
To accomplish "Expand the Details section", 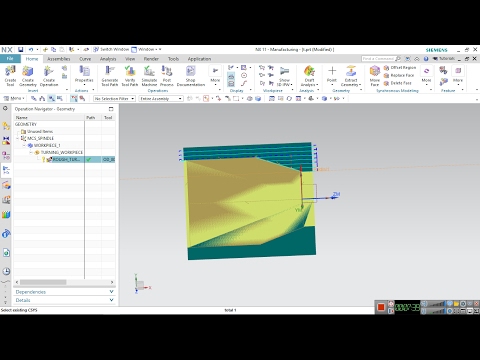I will [64, 300].
